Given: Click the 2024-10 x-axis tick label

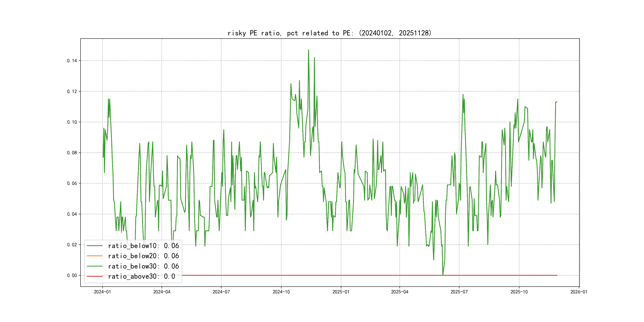Looking at the screenshot, I should point(281,292).
